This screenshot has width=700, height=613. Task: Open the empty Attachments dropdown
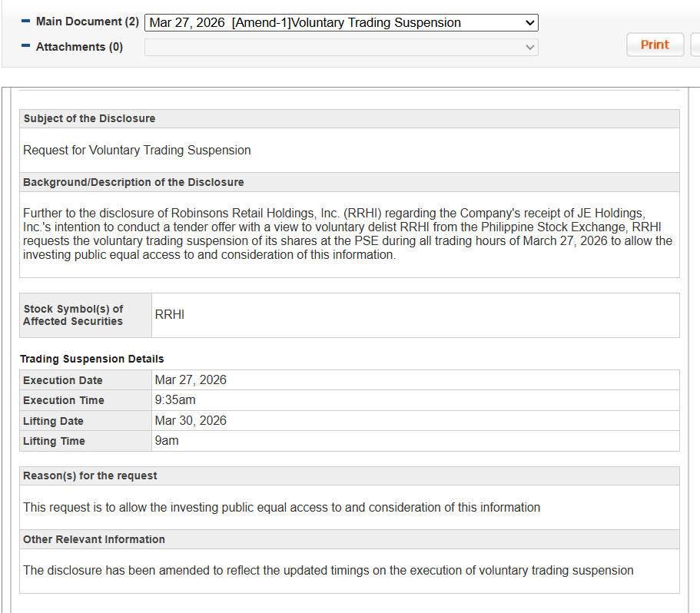point(341,48)
